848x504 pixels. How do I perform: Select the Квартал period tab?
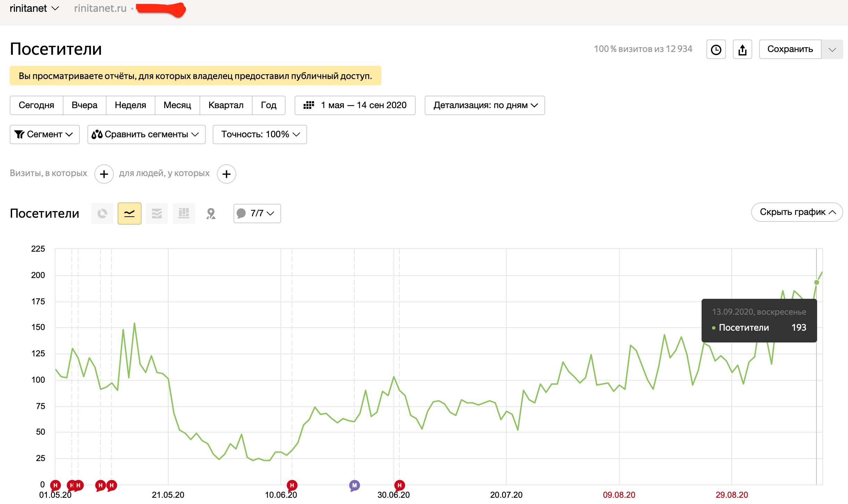tap(226, 105)
